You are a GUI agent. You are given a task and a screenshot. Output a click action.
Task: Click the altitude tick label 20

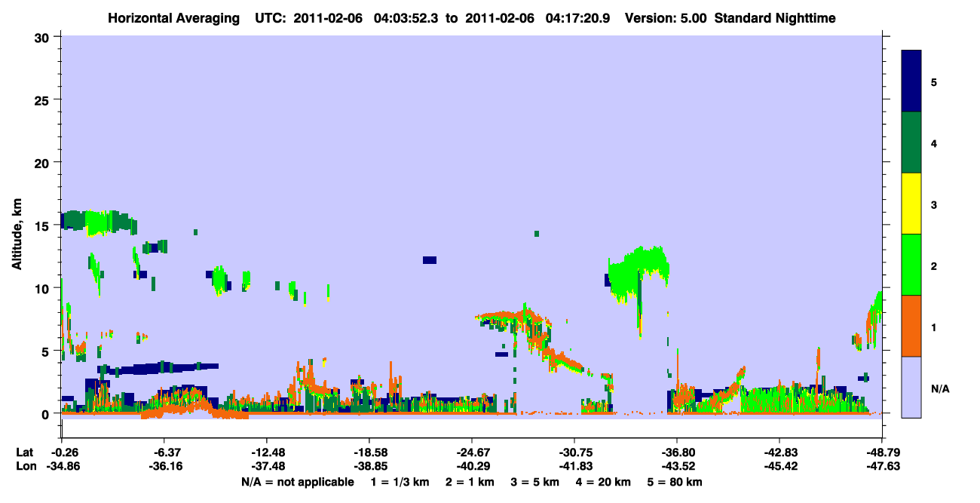tap(43, 162)
